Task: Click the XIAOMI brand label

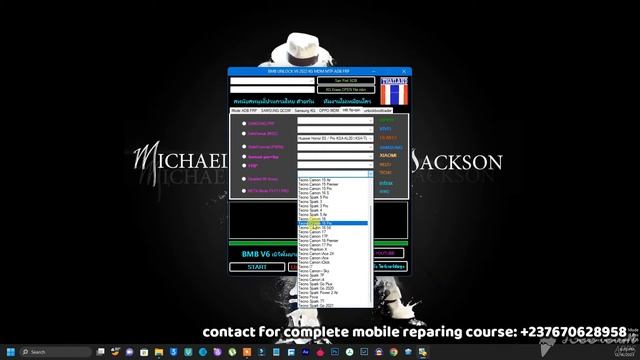Action: 388,156
